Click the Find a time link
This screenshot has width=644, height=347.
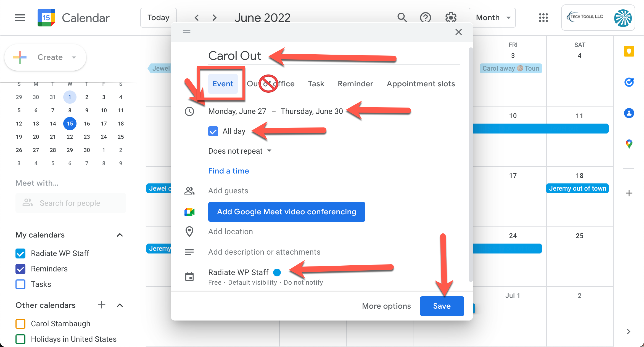228,171
